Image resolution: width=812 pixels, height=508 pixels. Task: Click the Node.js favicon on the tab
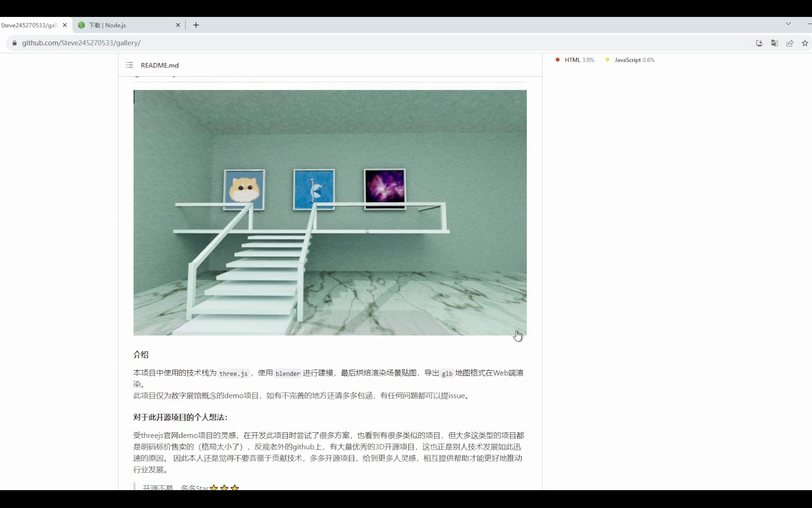tap(81, 25)
